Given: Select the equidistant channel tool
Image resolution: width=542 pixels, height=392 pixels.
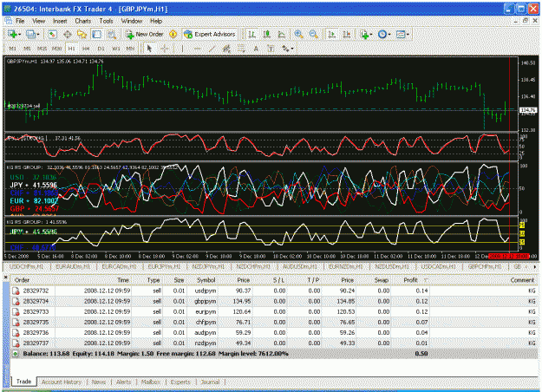Looking at the screenshot, I should (x=226, y=49).
